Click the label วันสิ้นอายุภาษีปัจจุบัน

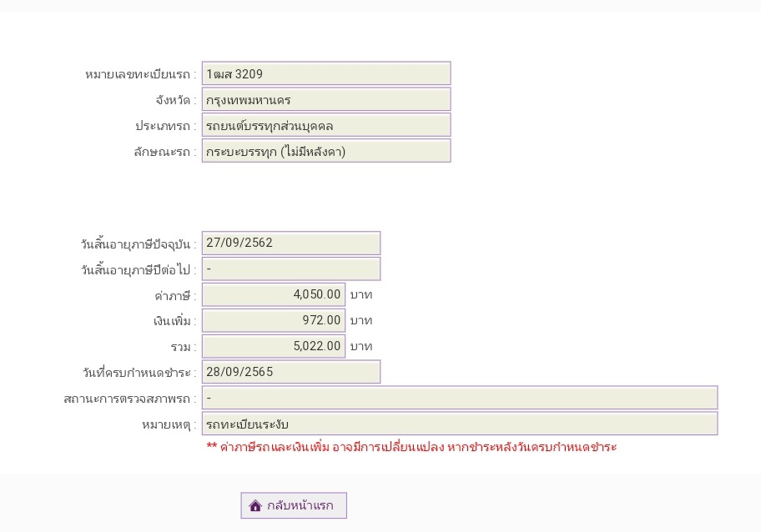click(139, 243)
